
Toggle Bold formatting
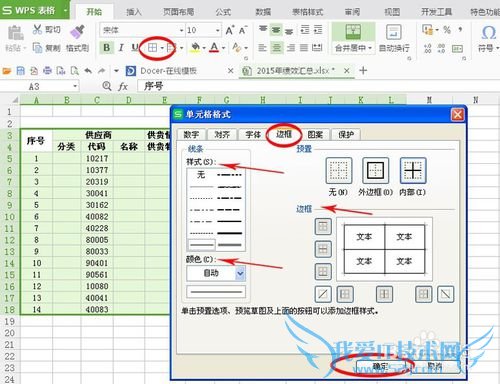[107, 48]
